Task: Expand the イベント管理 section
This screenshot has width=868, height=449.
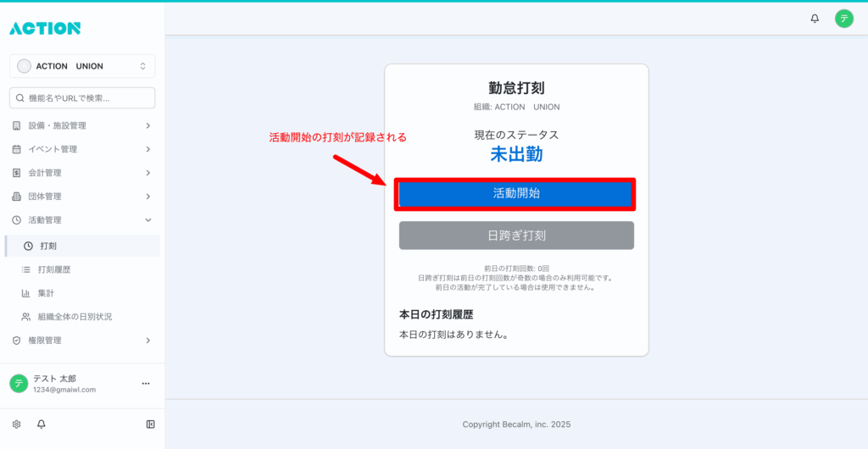Action: click(82, 149)
